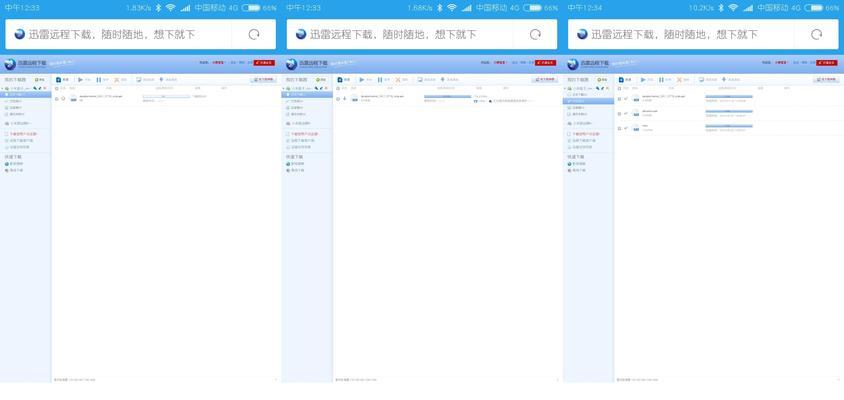Click the task progress bar in the 1.83K/s screenshot
The width and height of the screenshot is (844, 400).
pos(166,97)
